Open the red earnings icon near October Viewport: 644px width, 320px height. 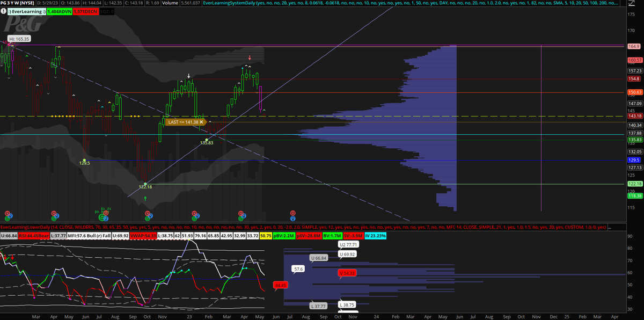coord(148,213)
